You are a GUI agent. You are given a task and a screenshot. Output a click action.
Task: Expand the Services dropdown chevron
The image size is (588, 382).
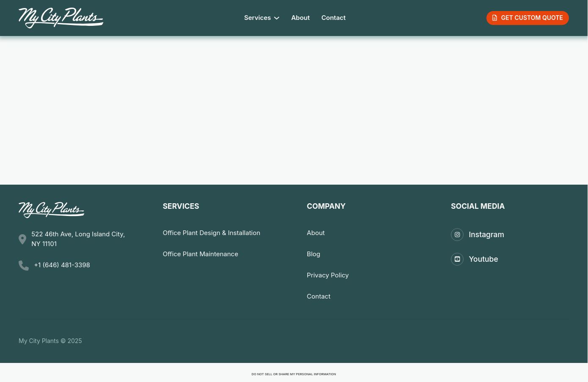click(277, 18)
